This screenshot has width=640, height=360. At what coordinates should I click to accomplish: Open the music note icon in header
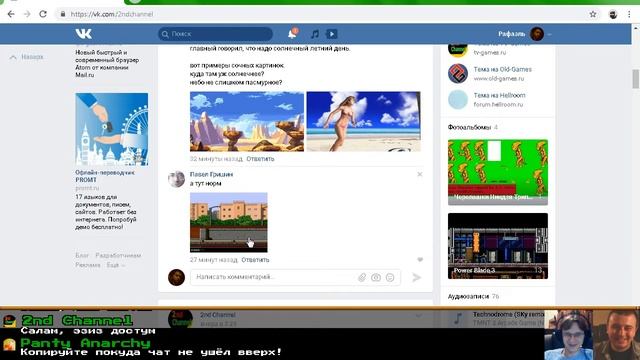click(x=315, y=34)
